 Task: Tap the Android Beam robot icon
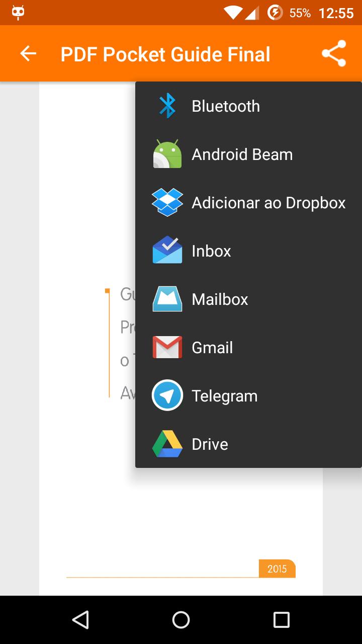pyautogui.click(x=167, y=154)
